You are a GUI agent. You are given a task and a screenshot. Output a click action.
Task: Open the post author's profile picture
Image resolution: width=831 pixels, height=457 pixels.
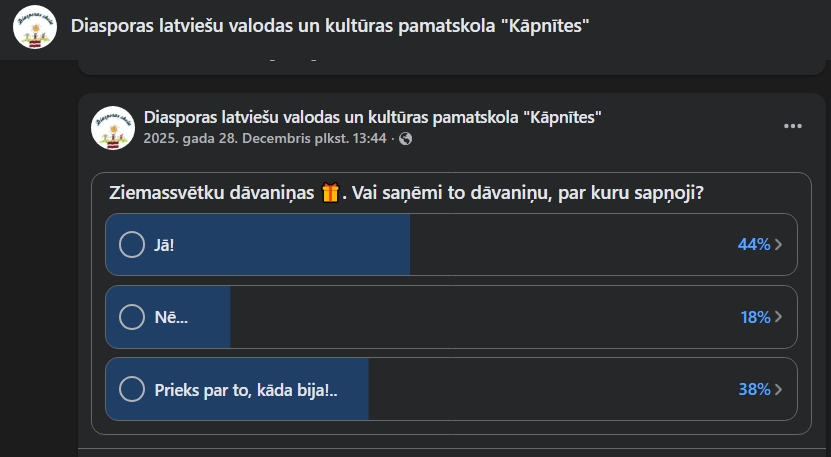[112, 127]
